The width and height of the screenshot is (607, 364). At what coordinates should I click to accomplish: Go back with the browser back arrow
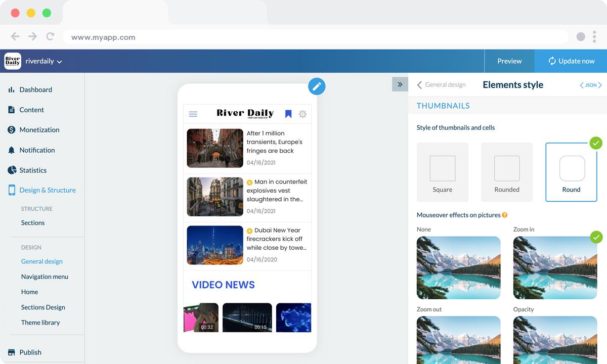15,36
